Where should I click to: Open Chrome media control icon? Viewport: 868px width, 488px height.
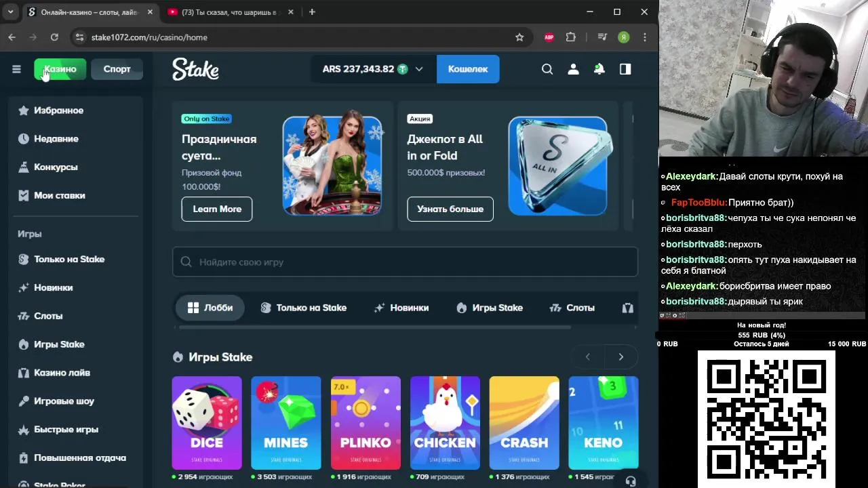coord(601,37)
